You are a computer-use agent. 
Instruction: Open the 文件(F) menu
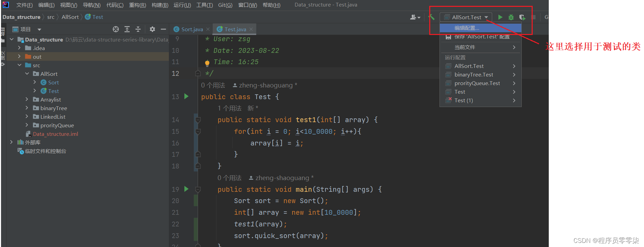click(24, 5)
